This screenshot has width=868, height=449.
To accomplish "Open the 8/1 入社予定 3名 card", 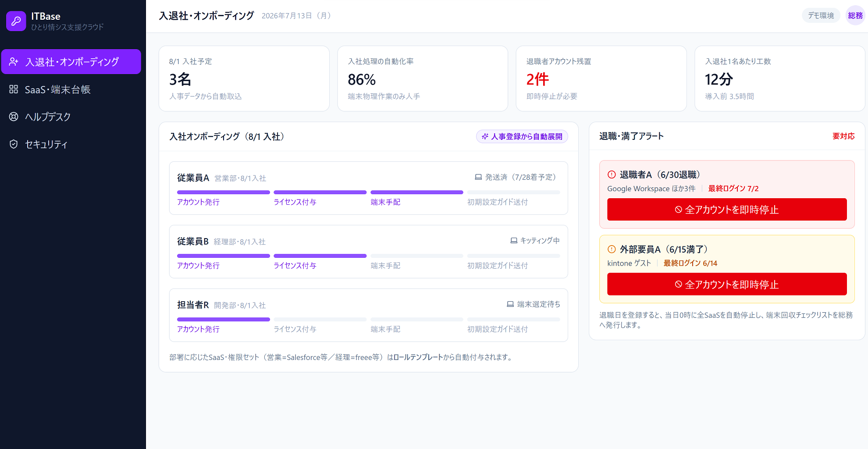I will [x=244, y=78].
